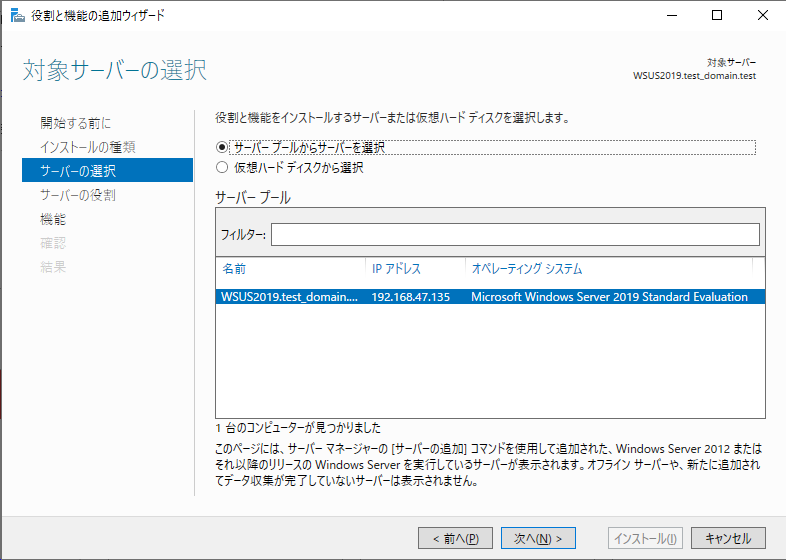The height and width of the screenshot is (560, 786).
Task: Go to 開始する前に wizard step
Action: pyautogui.click(x=76, y=123)
